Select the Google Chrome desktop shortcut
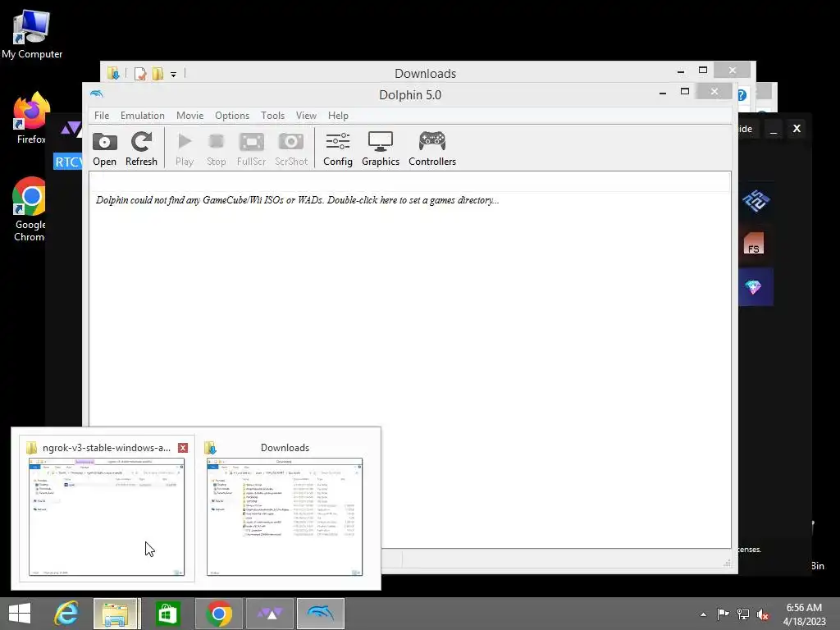Viewport: 840px width, 630px height. click(30, 209)
